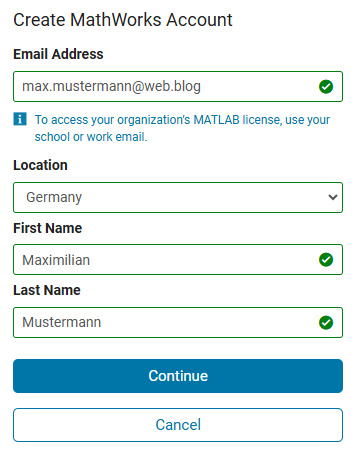Click the MATLAB license hint text
This screenshot has height=456, width=363.
(182, 128)
